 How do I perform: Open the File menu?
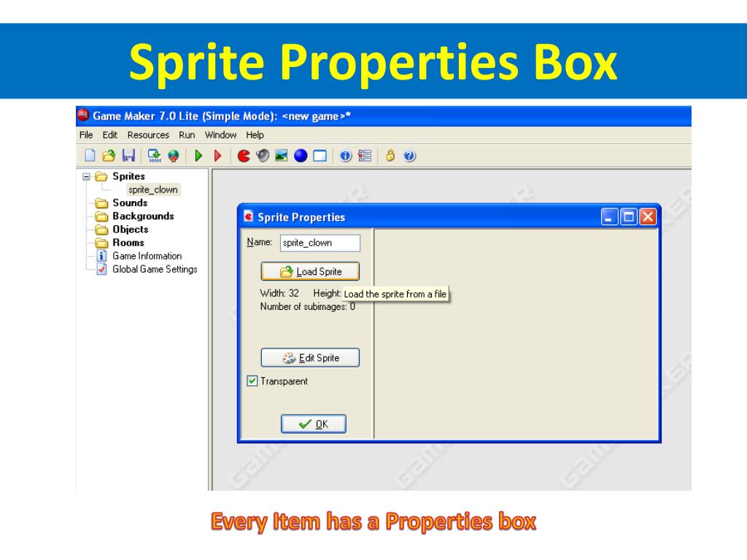pyautogui.click(x=86, y=135)
